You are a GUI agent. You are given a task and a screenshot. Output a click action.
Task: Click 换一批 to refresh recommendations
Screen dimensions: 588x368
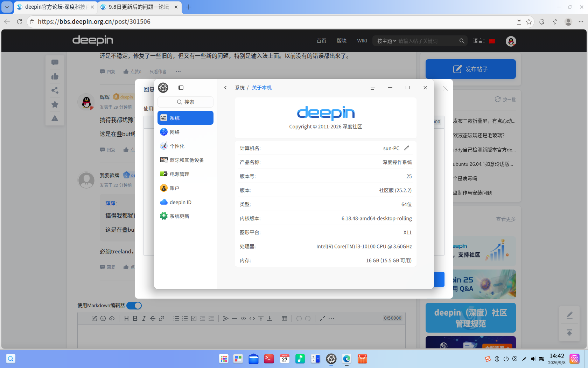pos(505,100)
